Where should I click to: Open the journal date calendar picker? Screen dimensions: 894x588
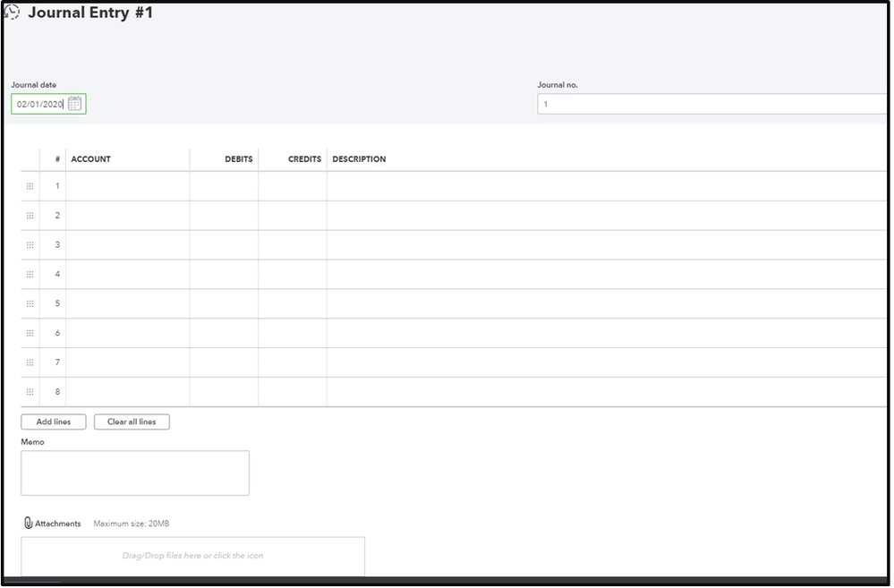click(74, 104)
